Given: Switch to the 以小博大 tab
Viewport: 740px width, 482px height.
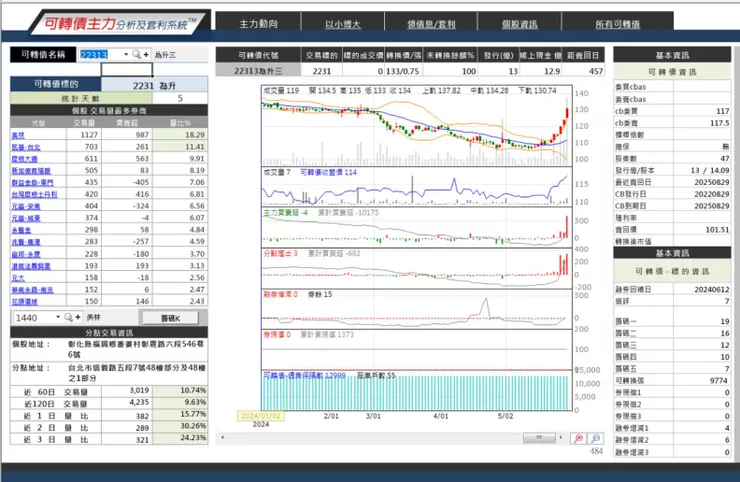Looking at the screenshot, I should point(343,24).
